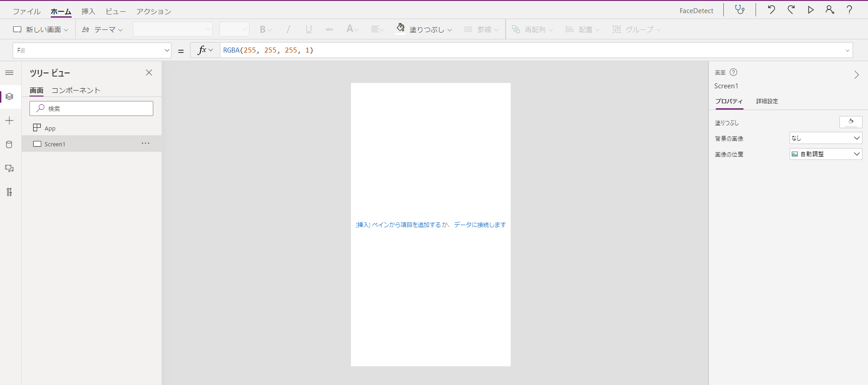Image resolution: width=868 pixels, height=385 pixels.
Task: Open the 画像の位置 dropdown
Action: click(826, 154)
